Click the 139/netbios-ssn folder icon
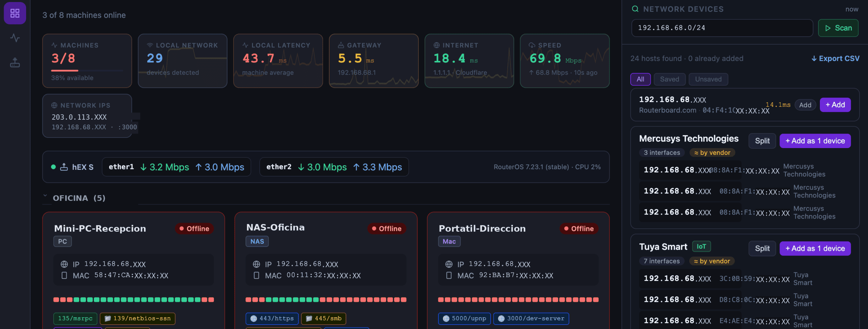 tap(108, 318)
